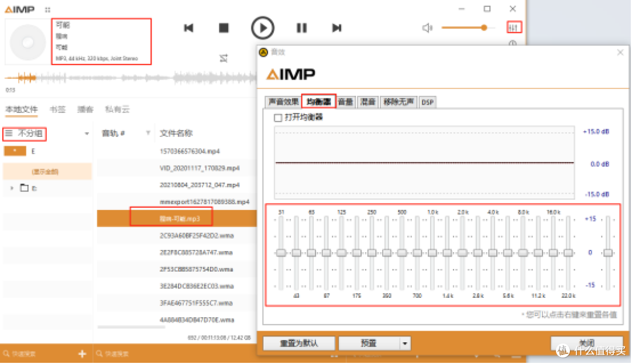Screen dimensions: 632x364
Task: Toggle shuffle mode icon below stop button
Action: point(224,59)
